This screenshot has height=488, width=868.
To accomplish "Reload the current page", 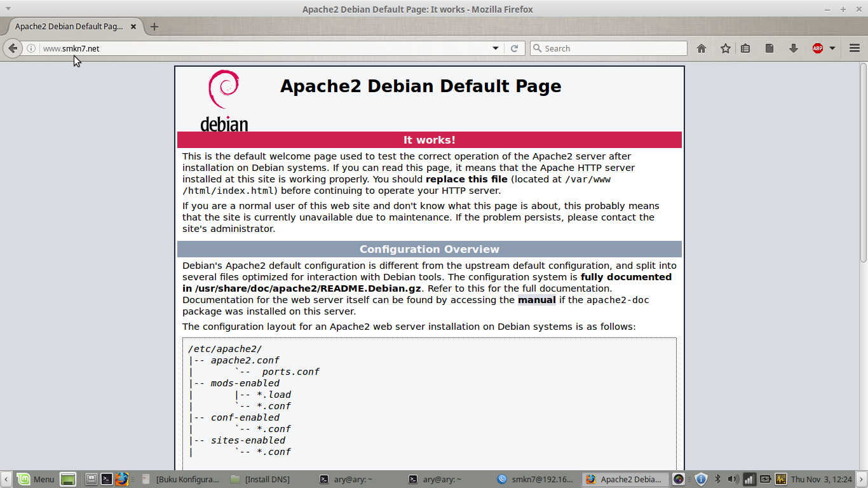I will click(515, 48).
